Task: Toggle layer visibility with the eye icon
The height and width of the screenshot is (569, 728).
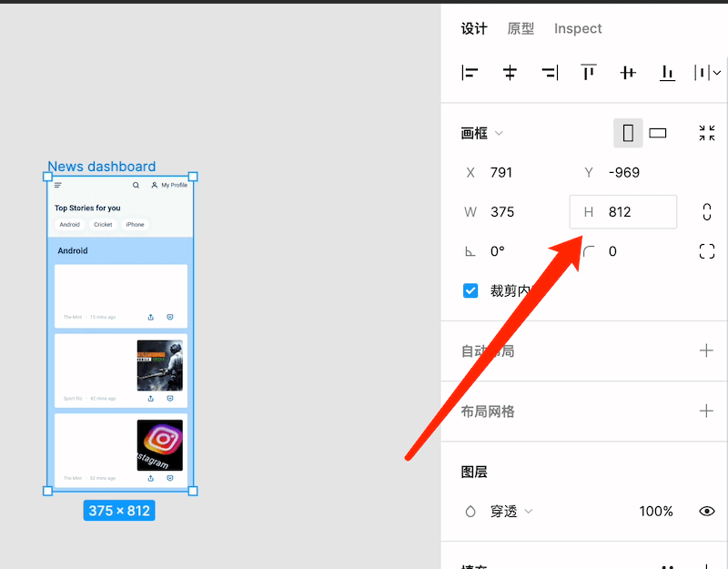Action: pos(707,511)
